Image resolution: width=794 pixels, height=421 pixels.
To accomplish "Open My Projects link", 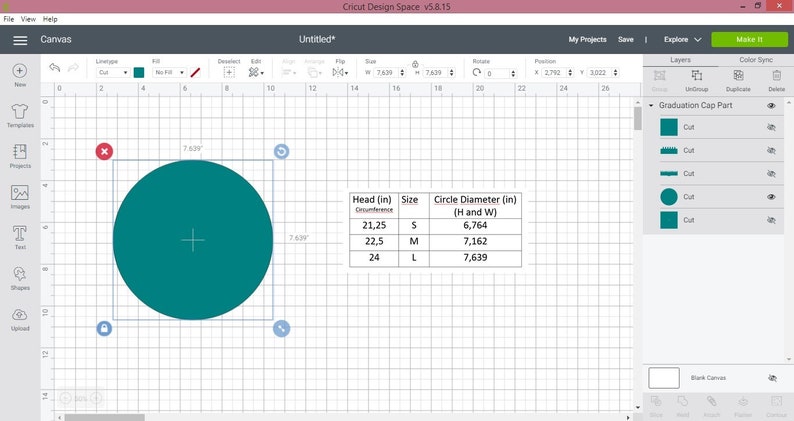I will 587,40.
